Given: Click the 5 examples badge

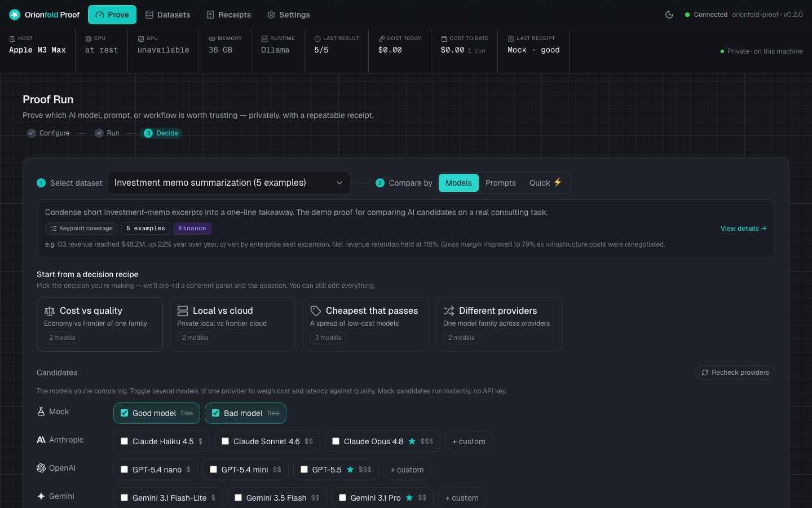Looking at the screenshot, I should pos(145,229).
